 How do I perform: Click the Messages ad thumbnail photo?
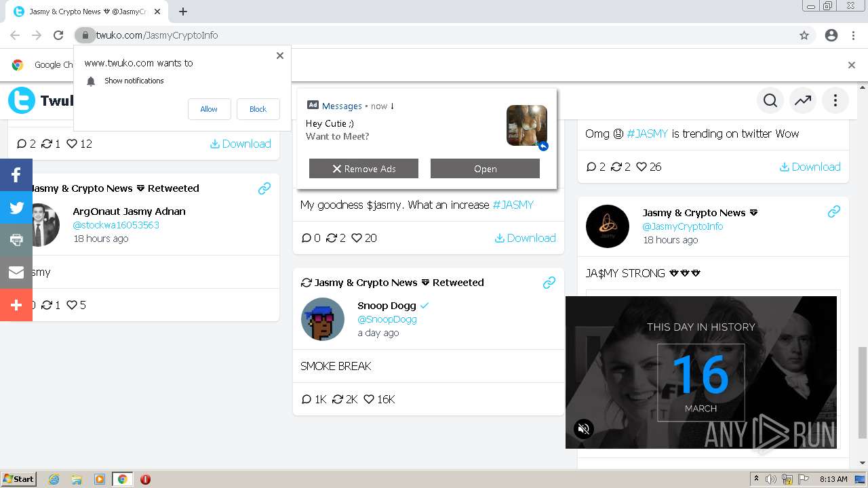[527, 125]
